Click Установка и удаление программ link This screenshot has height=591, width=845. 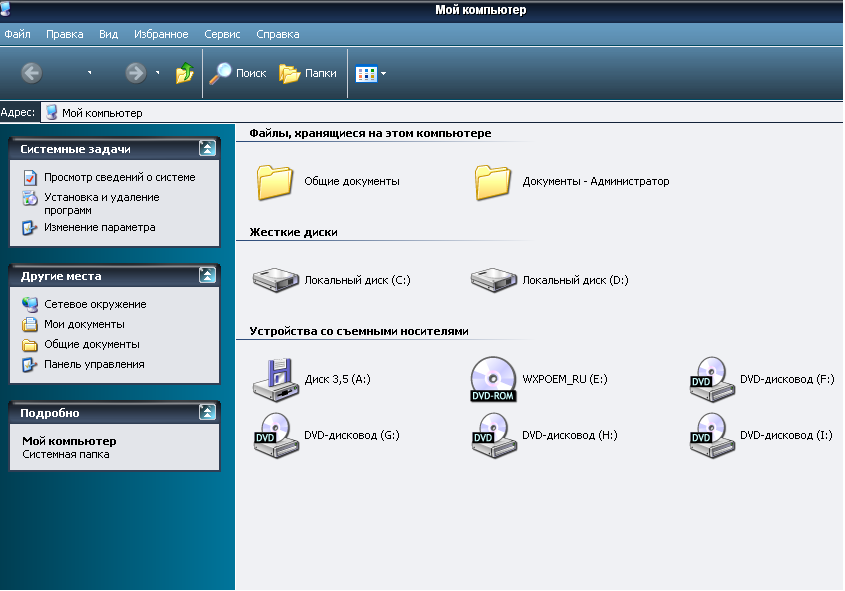102,204
